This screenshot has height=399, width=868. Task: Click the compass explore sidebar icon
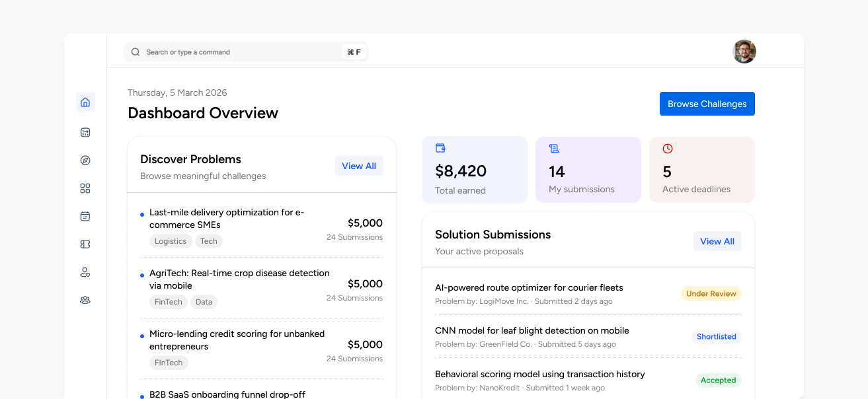(85, 161)
